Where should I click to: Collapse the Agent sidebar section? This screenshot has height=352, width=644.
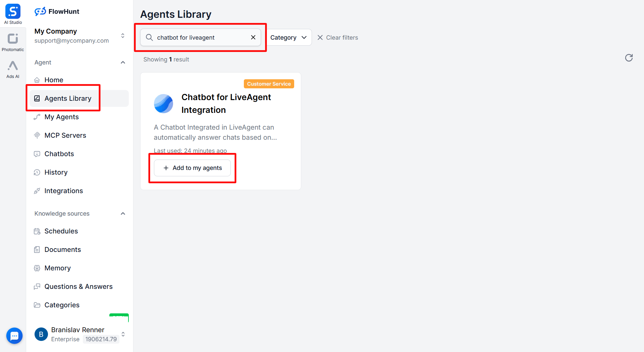(123, 62)
